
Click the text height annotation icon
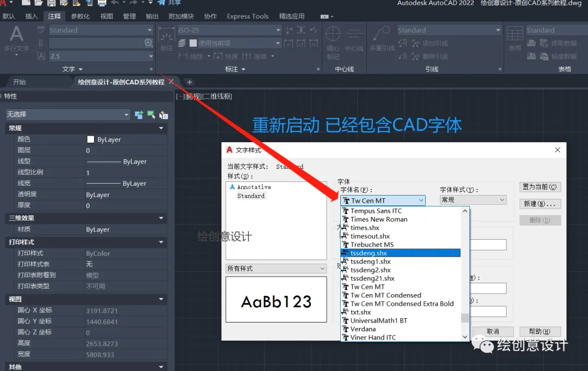tap(41, 56)
